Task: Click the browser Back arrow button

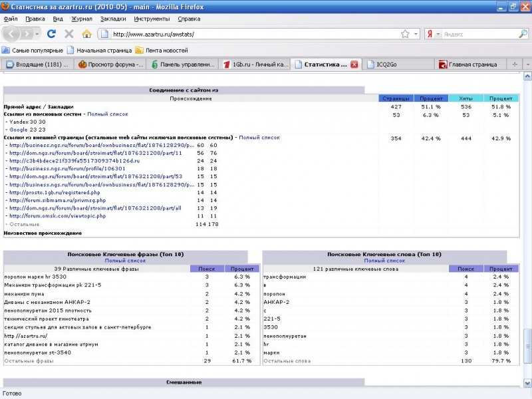Action: point(12,33)
